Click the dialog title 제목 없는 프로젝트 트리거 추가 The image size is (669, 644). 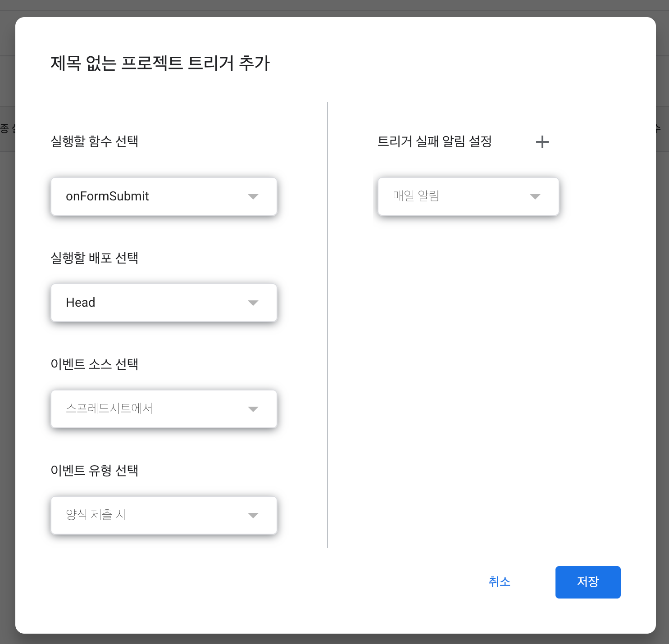[160, 63]
